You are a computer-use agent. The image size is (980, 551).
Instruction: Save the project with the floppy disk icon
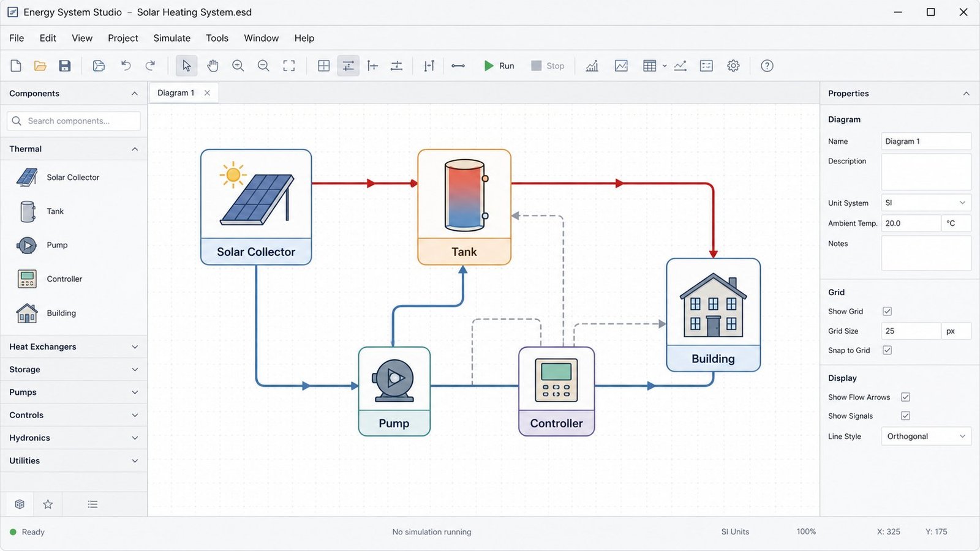coord(65,66)
